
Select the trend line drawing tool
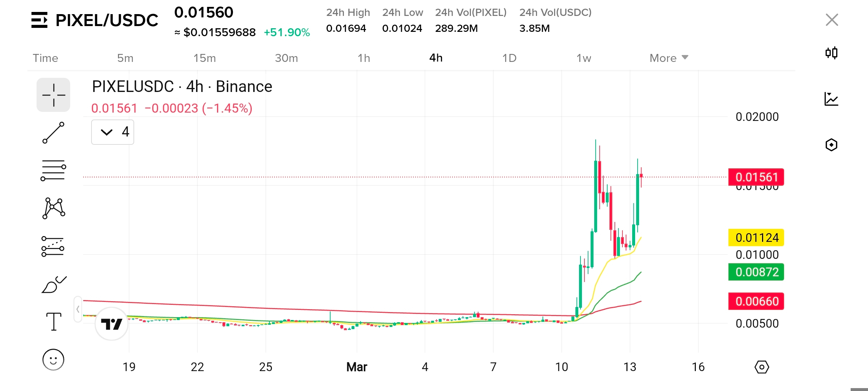point(53,133)
